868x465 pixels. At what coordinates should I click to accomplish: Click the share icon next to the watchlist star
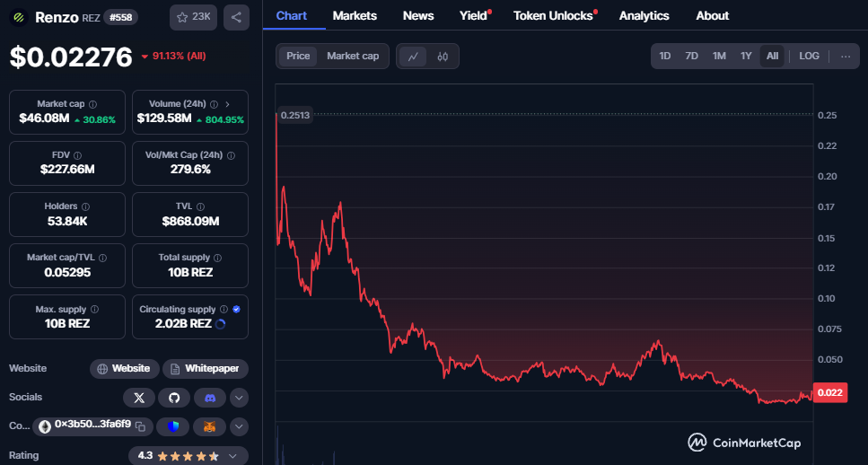point(236,16)
